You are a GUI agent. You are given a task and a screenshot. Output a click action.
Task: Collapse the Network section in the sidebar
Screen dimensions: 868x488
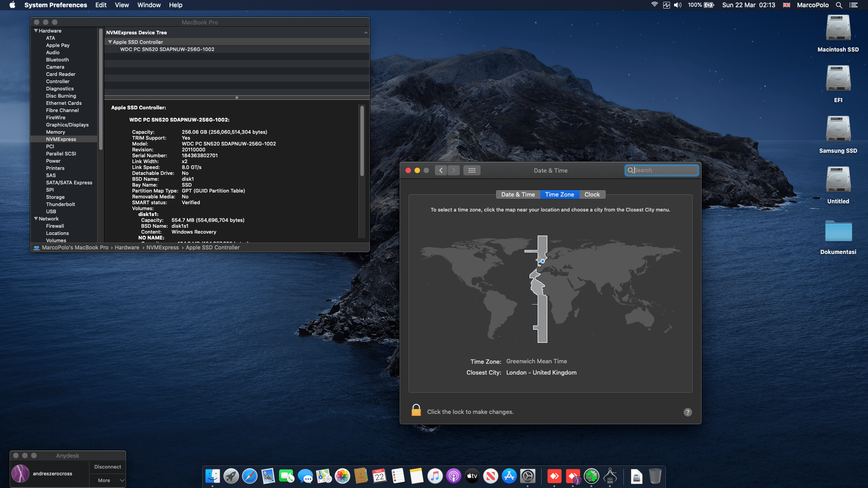click(x=36, y=219)
